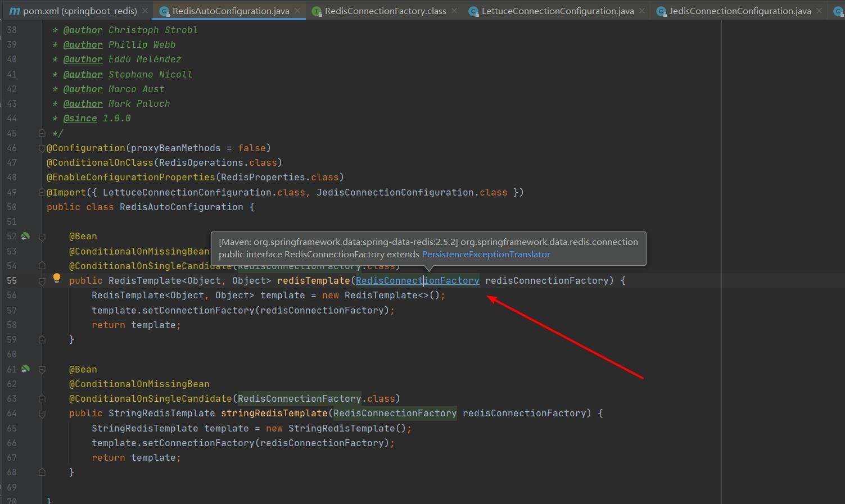Open the JedisConnectionConfiguration.java tab
The image size is (845, 504).
click(739, 11)
